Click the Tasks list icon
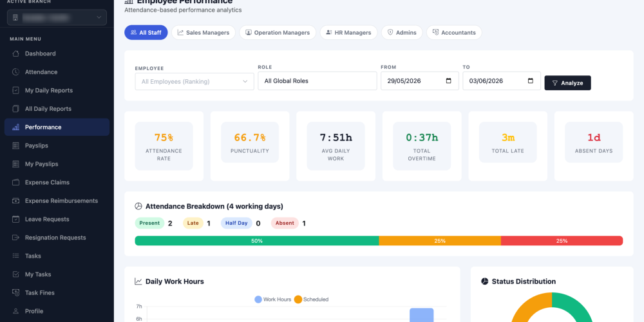 (15, 256)
